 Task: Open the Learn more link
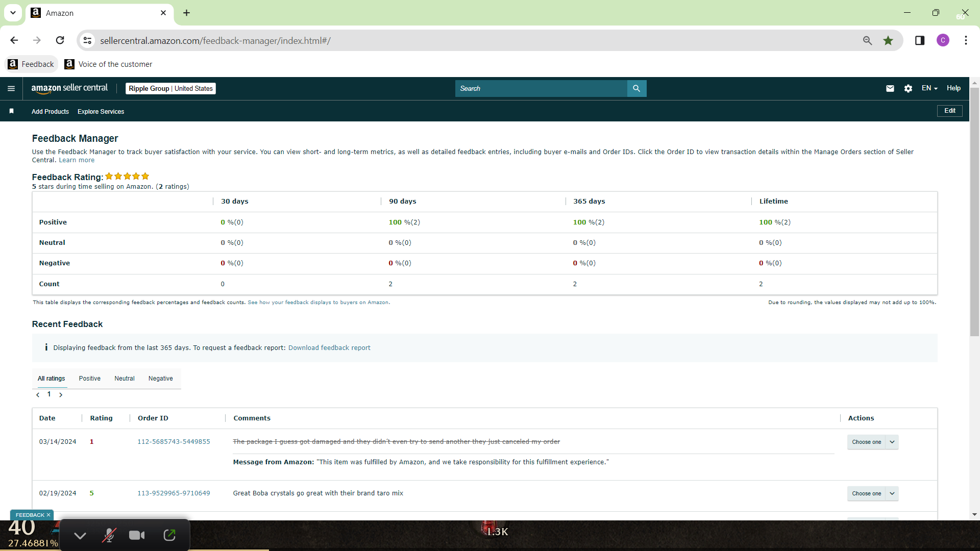click(77, 160)
